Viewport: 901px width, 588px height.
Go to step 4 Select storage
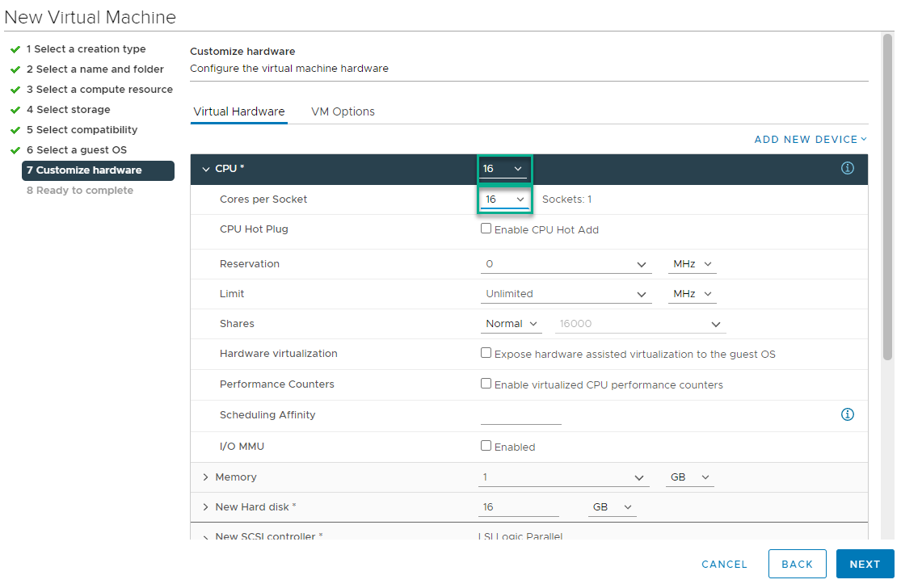73,110
